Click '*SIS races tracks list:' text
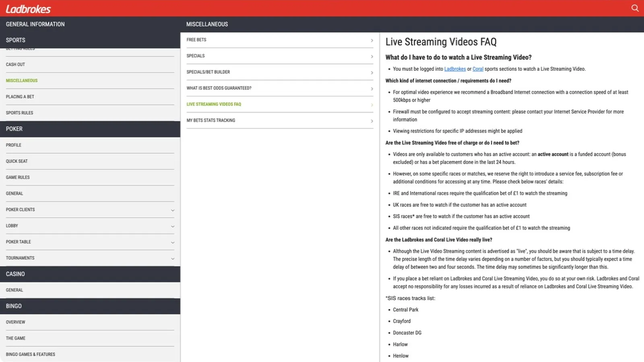The image size is (644, 362). pos(410,298)
